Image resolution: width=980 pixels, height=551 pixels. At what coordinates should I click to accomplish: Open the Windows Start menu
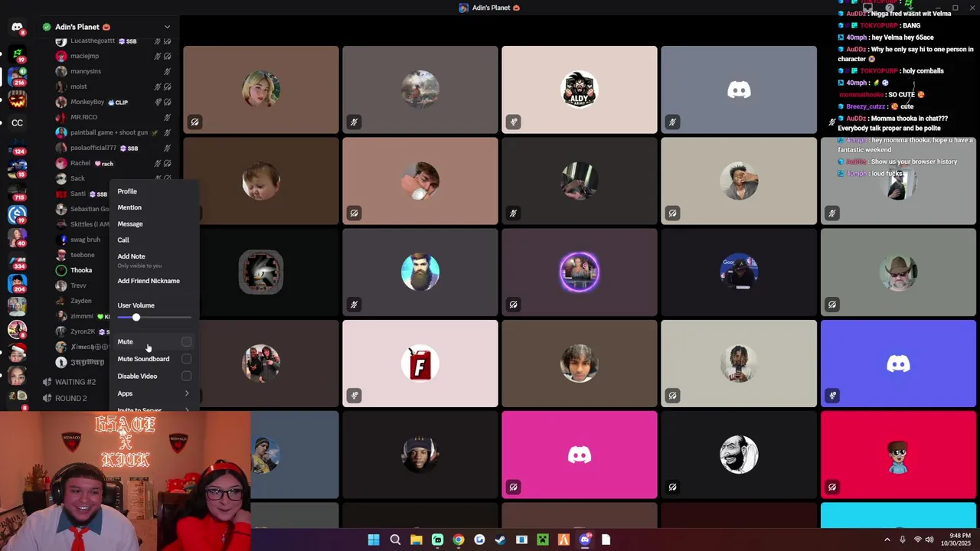click(x=374, y=540)
